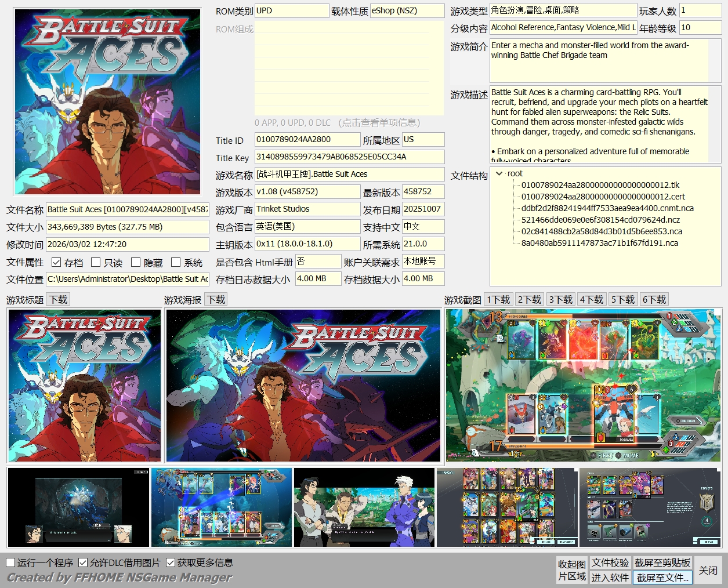Click the 游戏描述 description text box

pyautogui.click(x=606, y=125)
